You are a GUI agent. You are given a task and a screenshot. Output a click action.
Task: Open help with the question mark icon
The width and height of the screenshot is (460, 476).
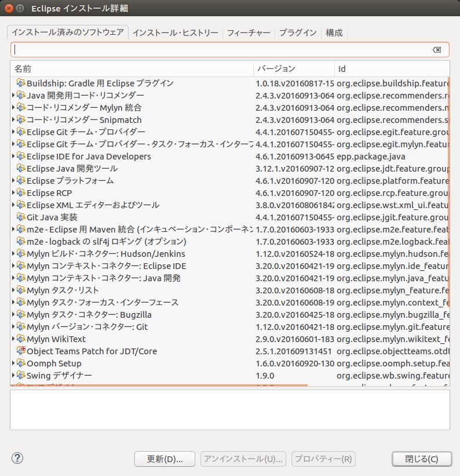(17, 458)
